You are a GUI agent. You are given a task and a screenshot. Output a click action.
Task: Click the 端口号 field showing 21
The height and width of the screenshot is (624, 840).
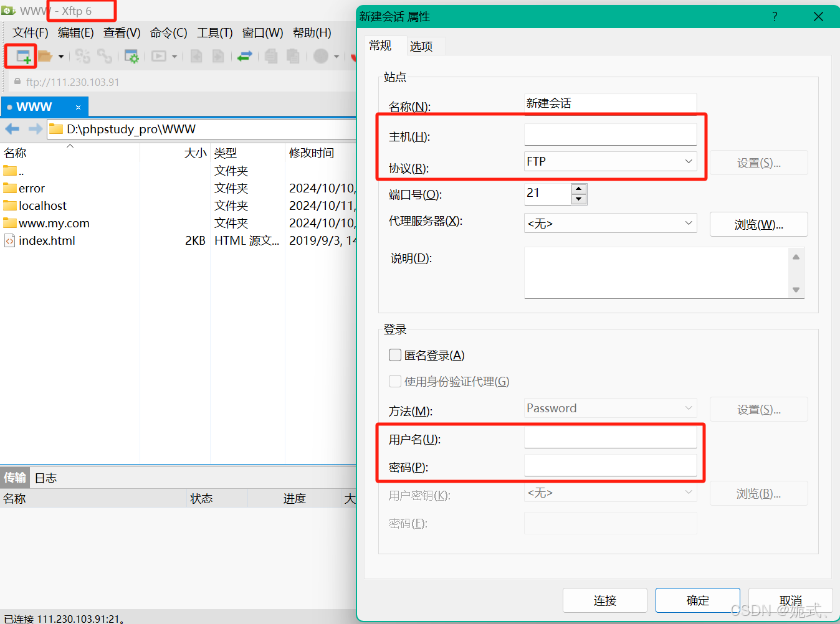click(548, 194)
